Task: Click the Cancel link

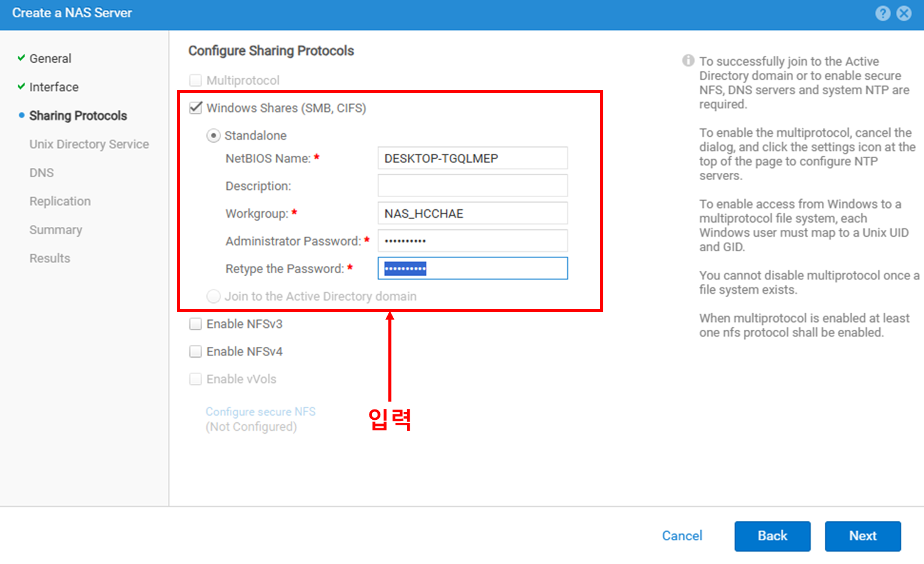Action: (682, 536)
